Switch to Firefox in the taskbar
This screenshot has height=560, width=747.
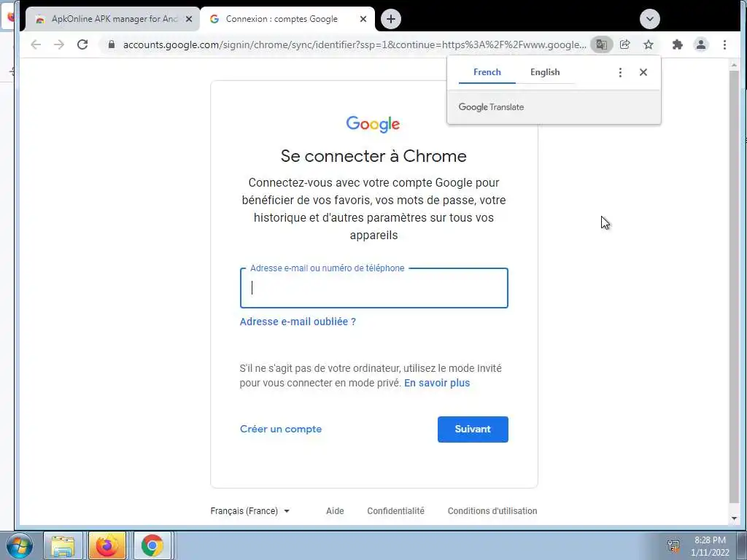[x=107, y=545]
